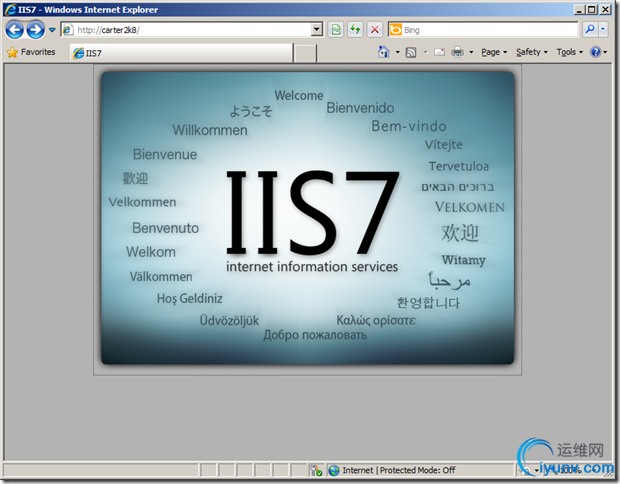
Task: Select the IIS7 tab
Action: point(182,53)
